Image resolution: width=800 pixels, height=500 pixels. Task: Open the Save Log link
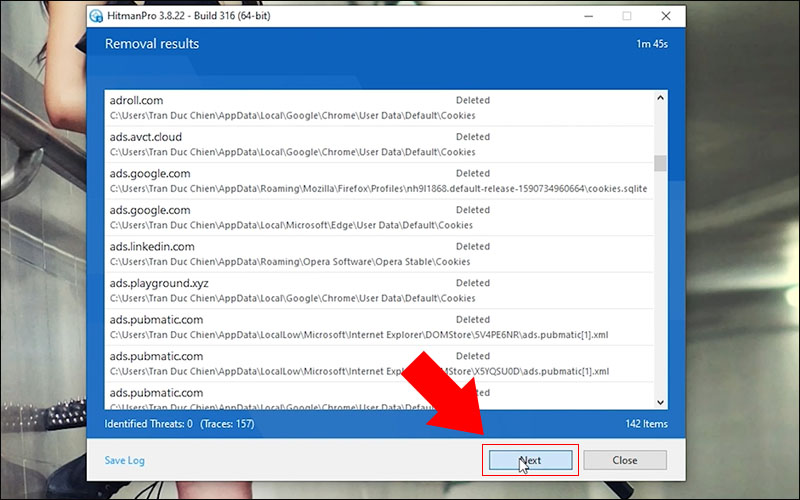click(124, 460)
